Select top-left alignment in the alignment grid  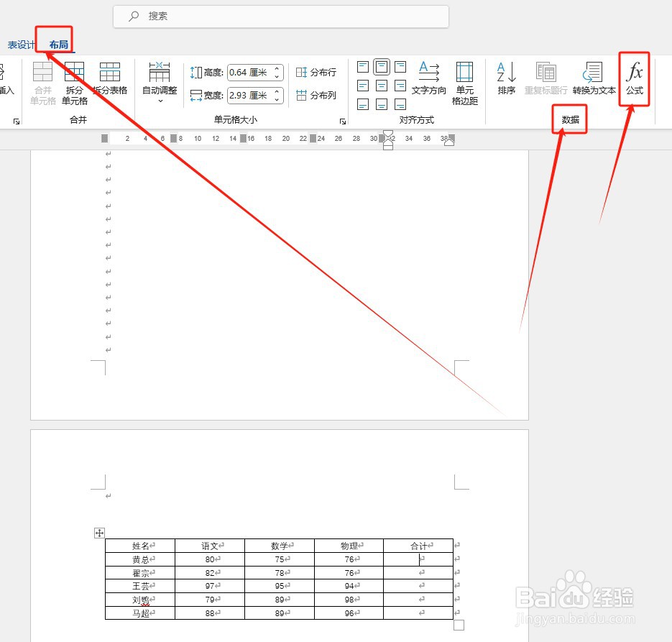[x=363, y=65]
